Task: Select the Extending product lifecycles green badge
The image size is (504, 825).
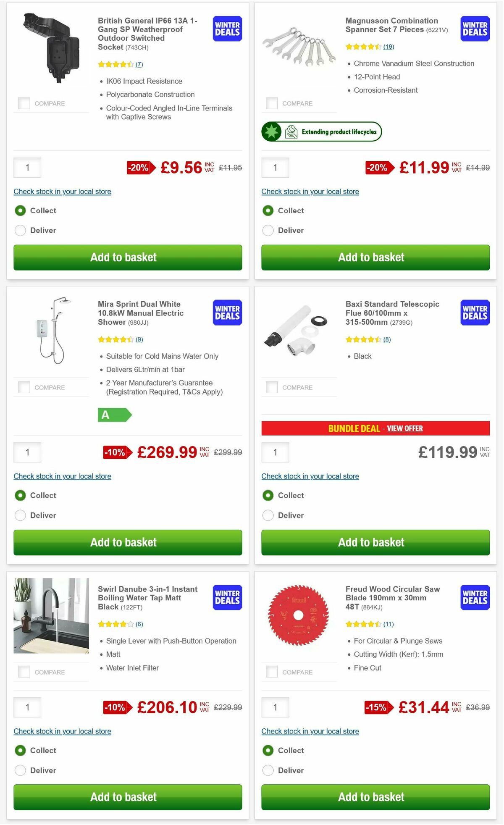Action: tap(322, 131)
